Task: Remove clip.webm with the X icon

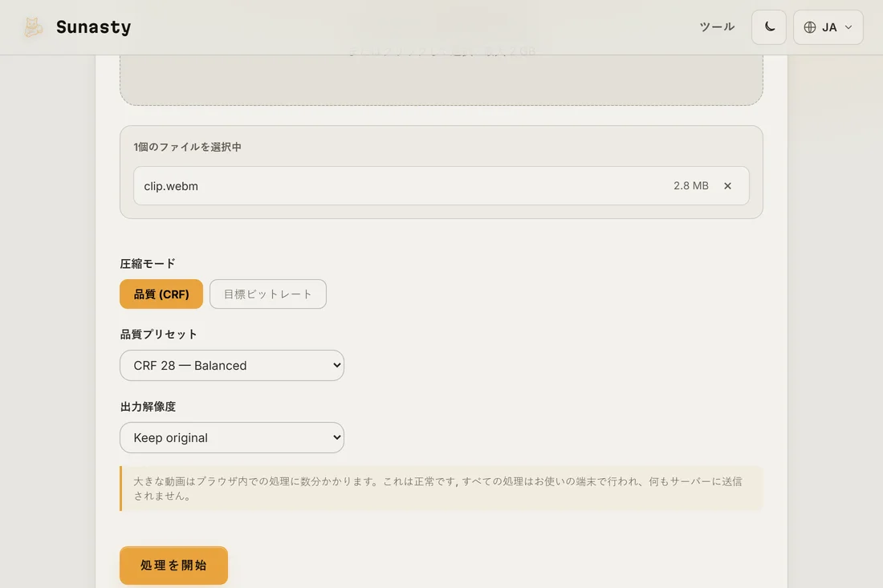Action: [x=727, y=185]
